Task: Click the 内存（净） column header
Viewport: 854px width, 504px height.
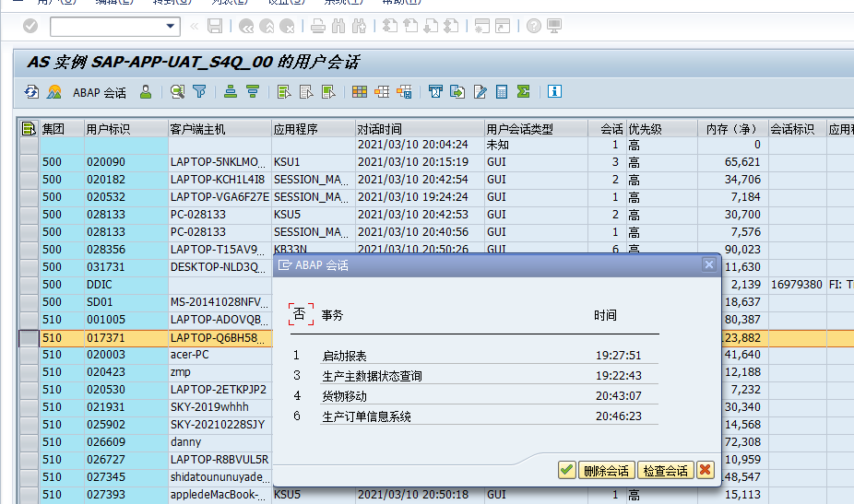Action: pos(732,129)
